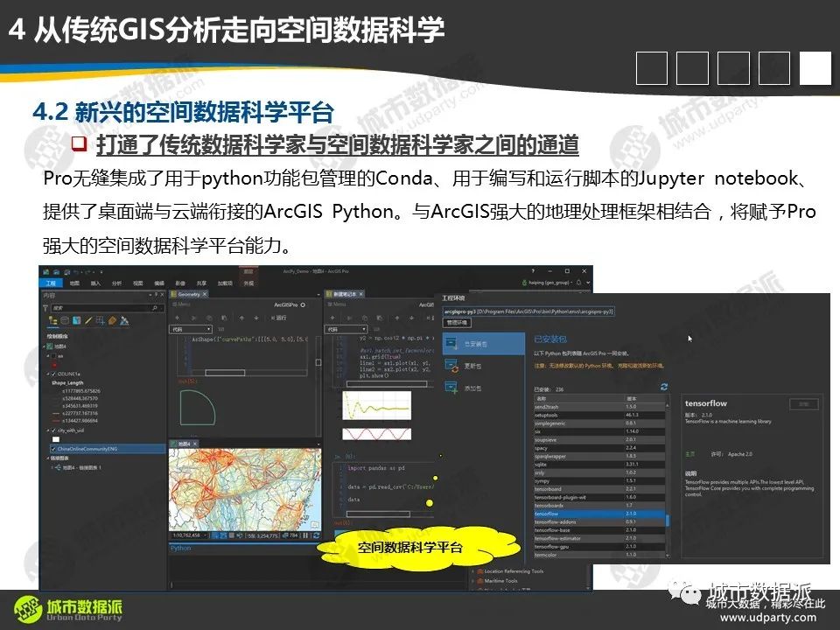Click the copy cell icon in Geometry notebook
The width and height of the screenshot is (840, 630).
pyautogui.click(x=209, y=318)
